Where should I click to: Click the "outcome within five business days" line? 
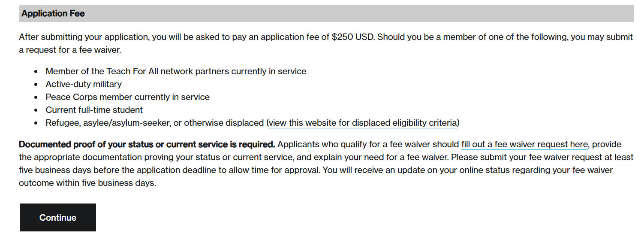(87, 183)
